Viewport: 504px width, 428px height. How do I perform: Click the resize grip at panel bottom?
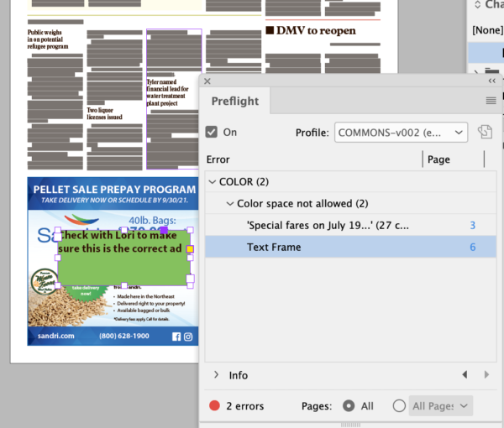pyautogui.click(x=350, y=425)
